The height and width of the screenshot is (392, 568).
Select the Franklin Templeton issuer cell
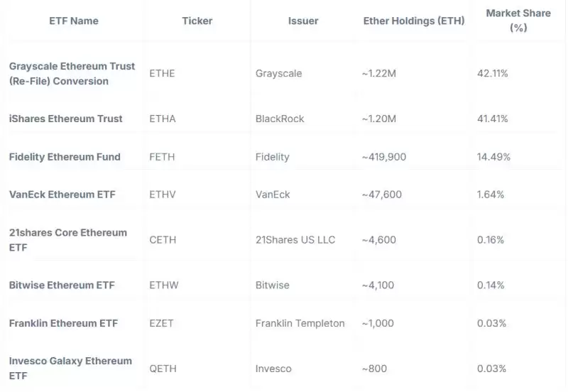tap(300, 323)
